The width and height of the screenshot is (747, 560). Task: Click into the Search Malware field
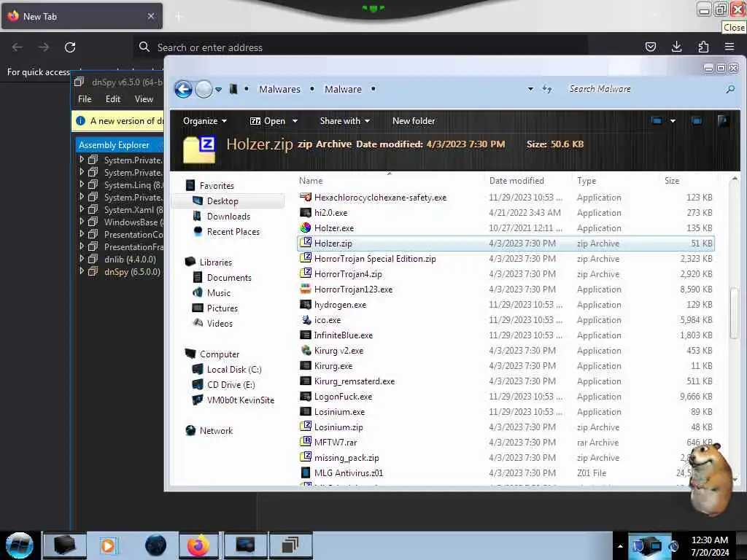[643, 89]
